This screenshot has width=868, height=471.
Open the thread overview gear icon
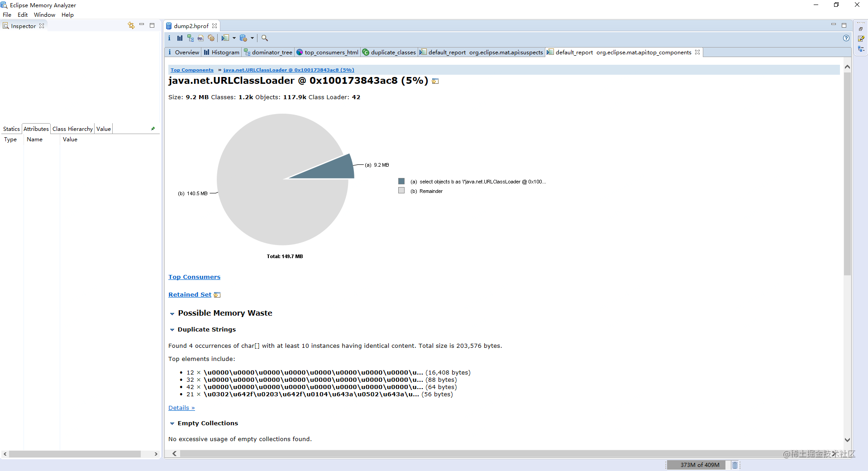211,38
